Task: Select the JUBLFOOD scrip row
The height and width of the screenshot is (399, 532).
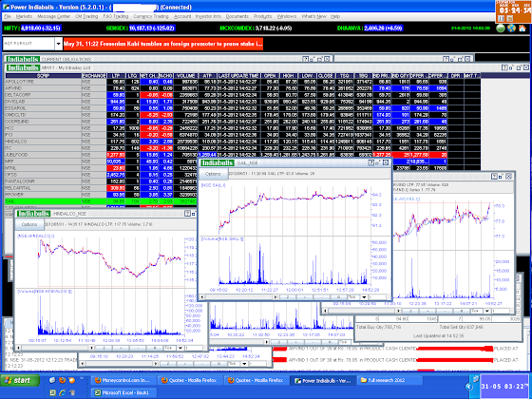Action: [x=242, y=155]
